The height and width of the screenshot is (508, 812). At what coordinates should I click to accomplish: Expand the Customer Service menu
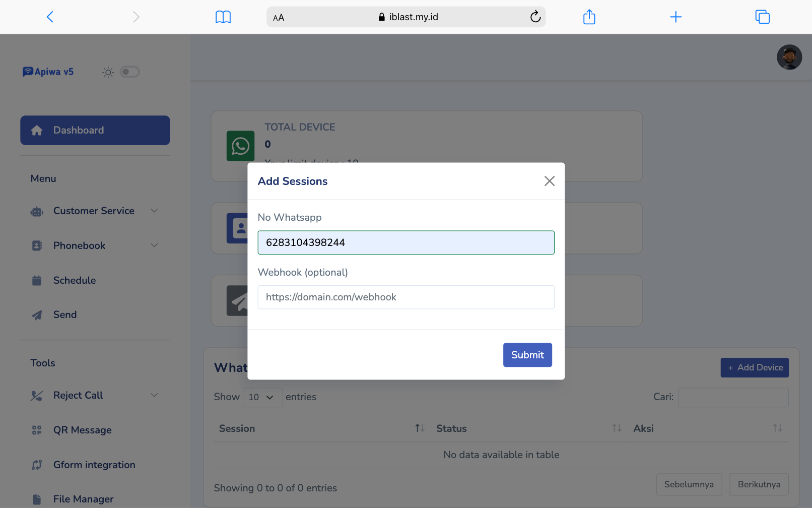coord(95,211)
